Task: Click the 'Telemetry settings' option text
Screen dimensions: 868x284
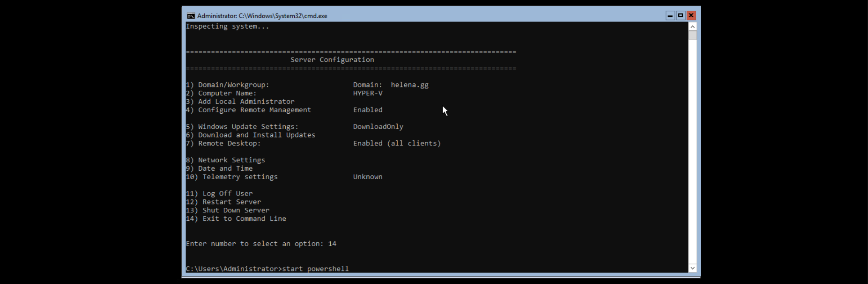Action: tap(240, 177)
